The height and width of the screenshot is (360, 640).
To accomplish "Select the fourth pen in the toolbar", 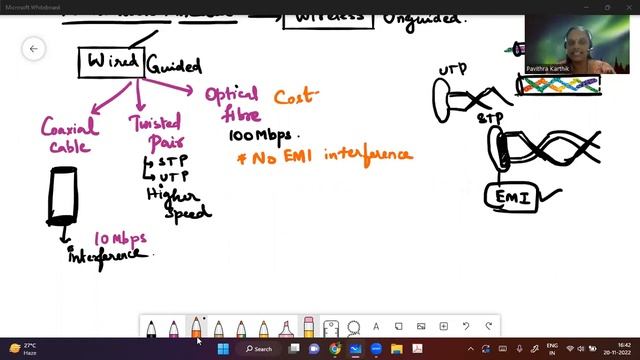I will (219, 329).
